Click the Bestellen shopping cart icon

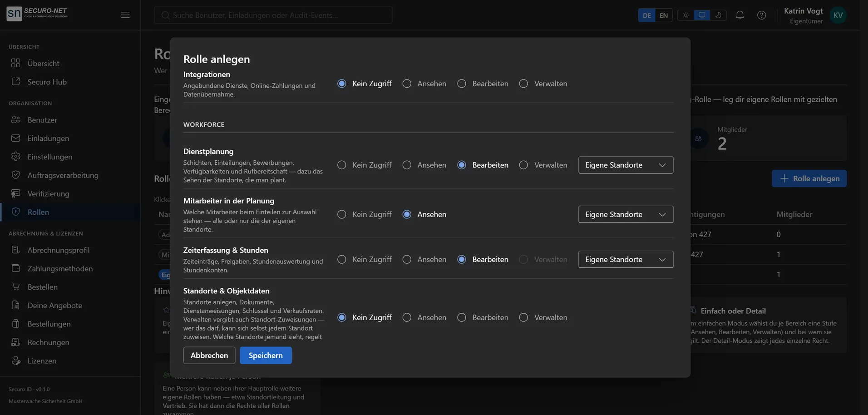[x=16, y=287]
